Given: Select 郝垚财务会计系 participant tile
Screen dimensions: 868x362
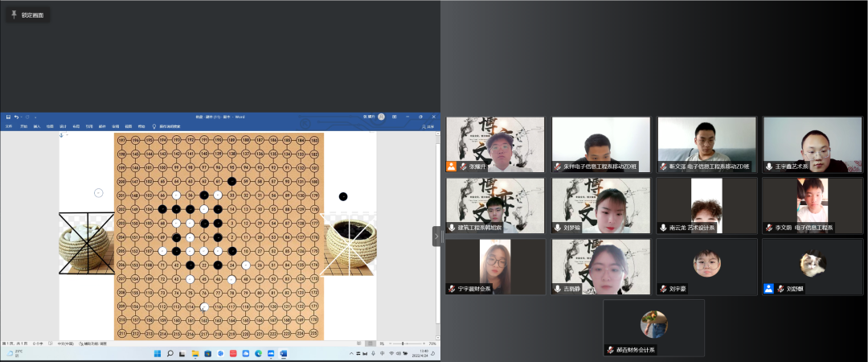Looking at the screenshot, I should pyautogui.click(x=653, y=327).
